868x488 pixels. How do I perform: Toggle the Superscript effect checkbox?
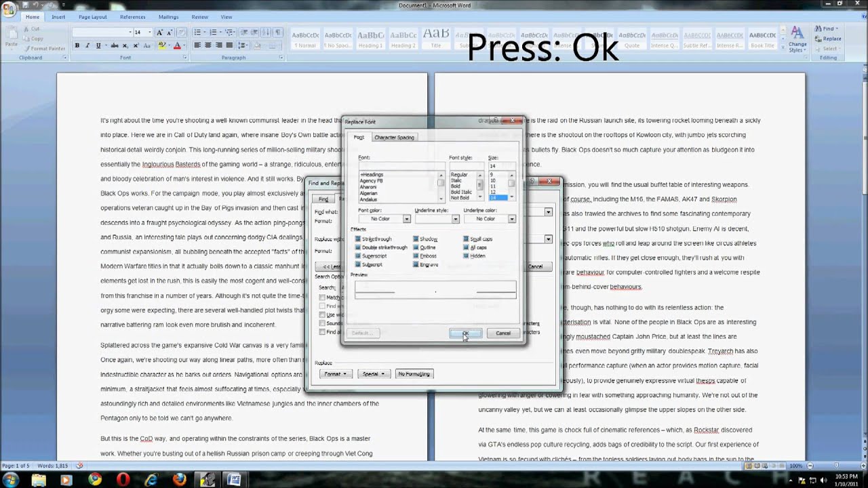357,256
